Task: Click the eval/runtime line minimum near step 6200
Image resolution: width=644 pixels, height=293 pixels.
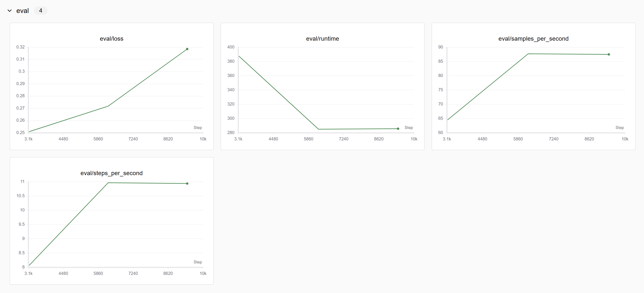Action: (319, 129)
